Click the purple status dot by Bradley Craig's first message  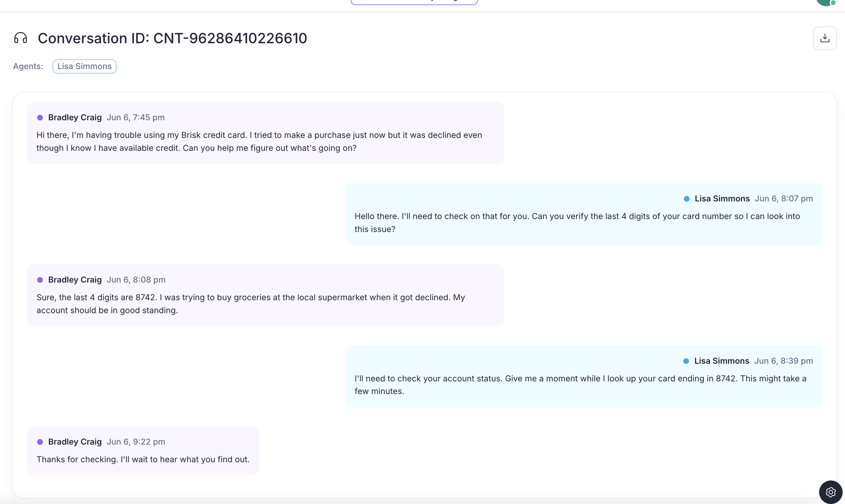click(x=40, y=118)
